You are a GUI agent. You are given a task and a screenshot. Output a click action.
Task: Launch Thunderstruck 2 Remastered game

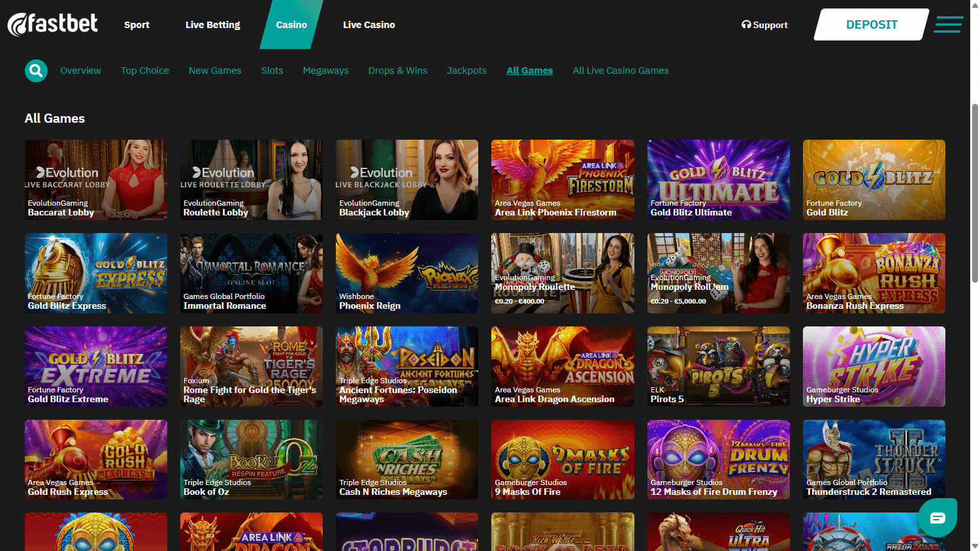click(x=874, y=460)
